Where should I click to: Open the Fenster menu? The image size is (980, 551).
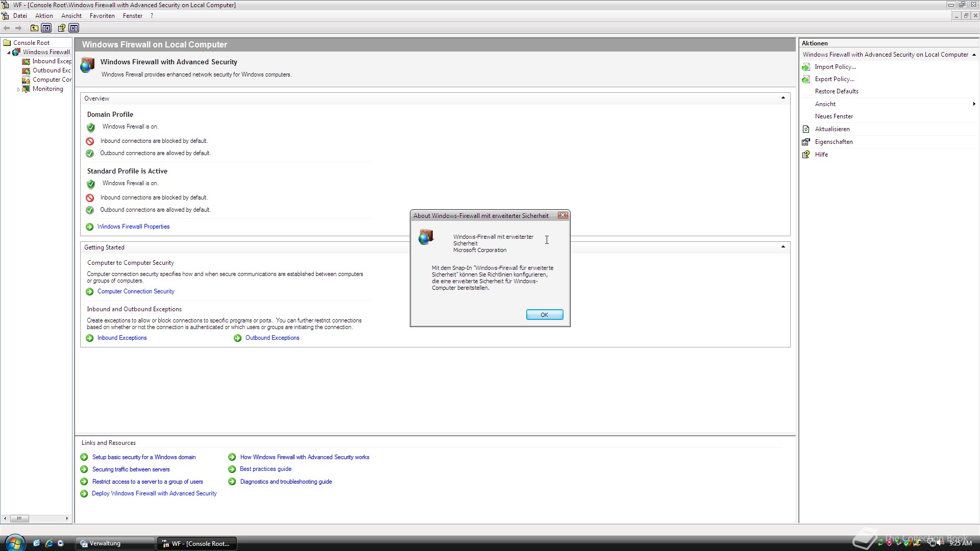coord(133,16)
